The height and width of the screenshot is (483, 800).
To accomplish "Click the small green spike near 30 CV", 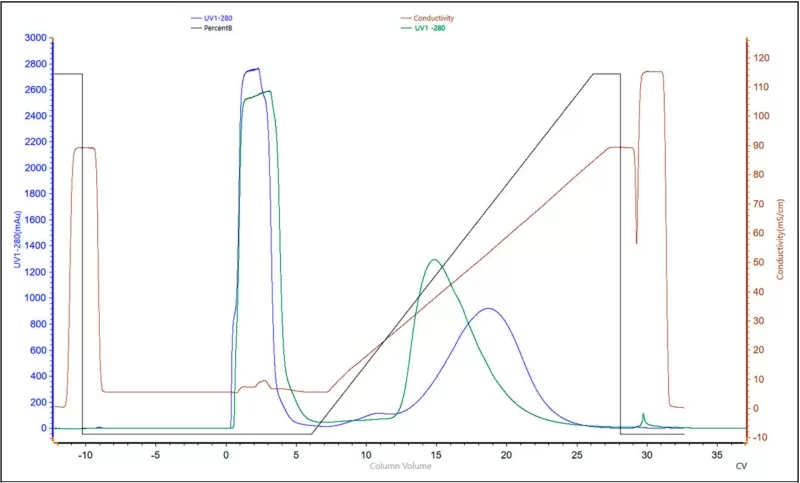I will 643,414.
